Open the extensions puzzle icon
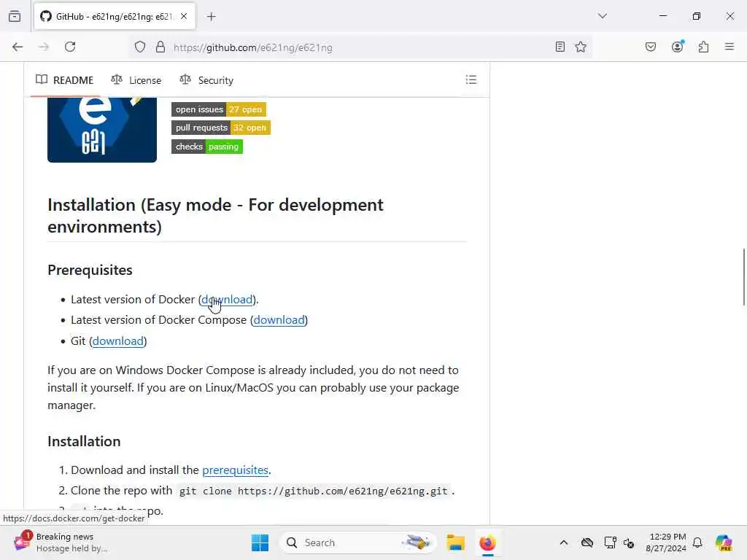This screenshot has height=560, width=747. pyautogui.click(x=703, y=47)
